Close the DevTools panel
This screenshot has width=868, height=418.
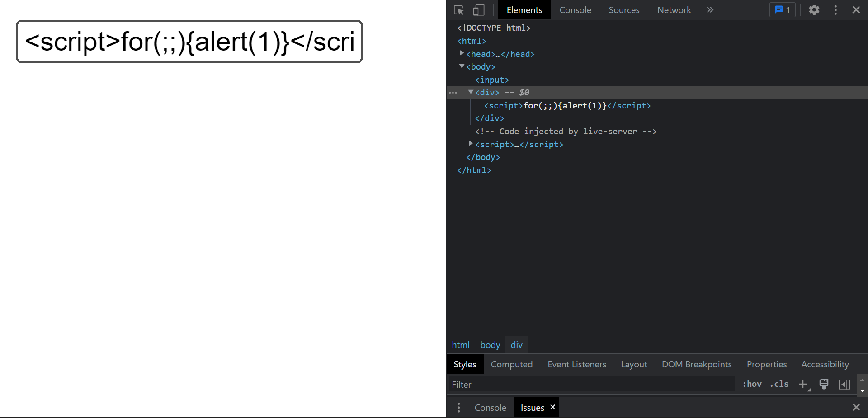point(856,10)
